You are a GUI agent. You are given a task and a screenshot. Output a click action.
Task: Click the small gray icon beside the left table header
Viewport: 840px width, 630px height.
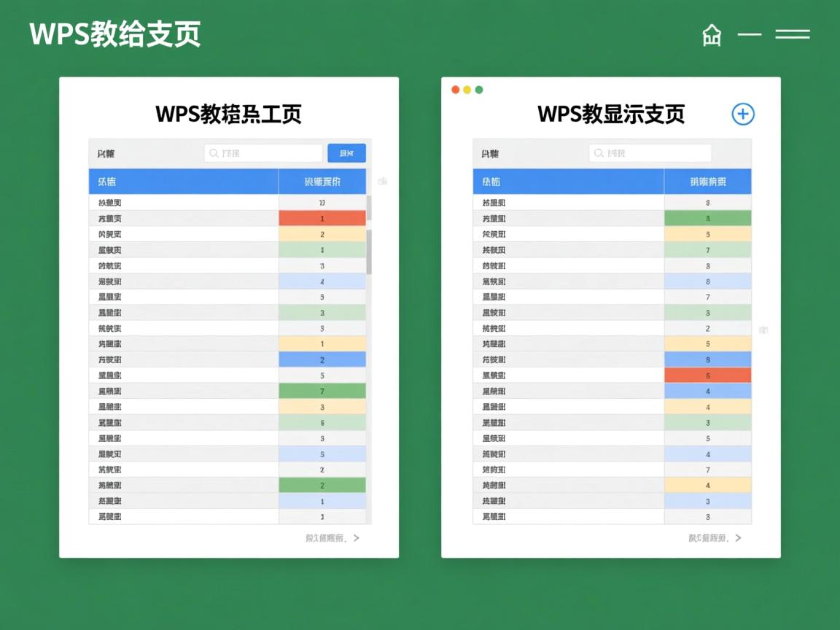click(382, 181)
